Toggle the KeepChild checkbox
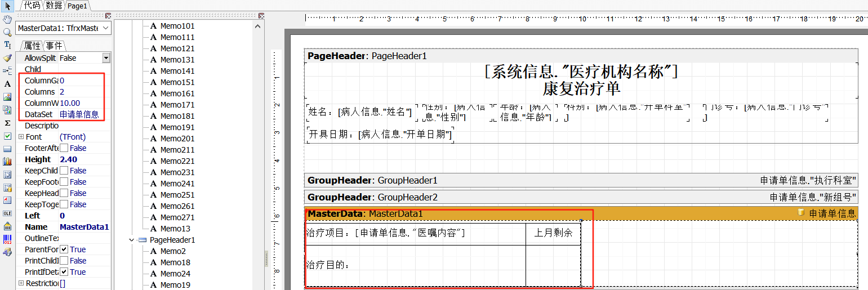This screenshot has width=868, height=290. (x=64, y=171)
